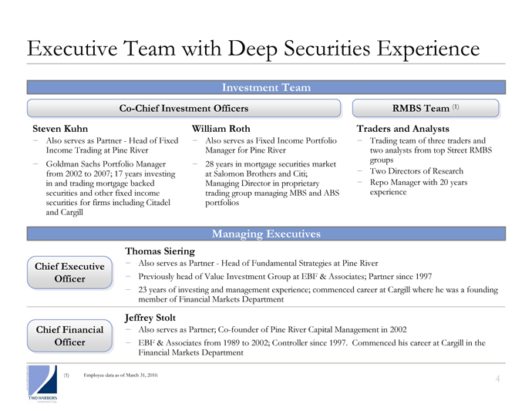Viewport: 532px width, 411px height.
Task: Select the Managing Executives header bar
Action: click(x=266, y=234)
